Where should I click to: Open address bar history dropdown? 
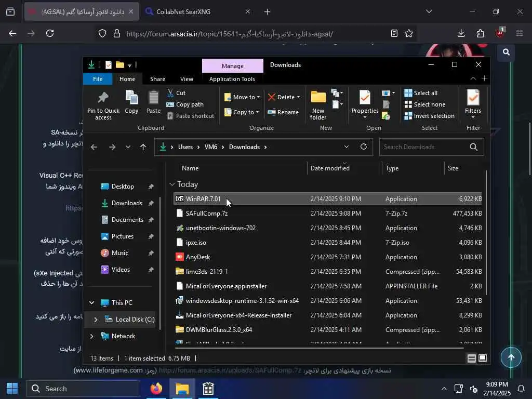(x=346, y=147)
